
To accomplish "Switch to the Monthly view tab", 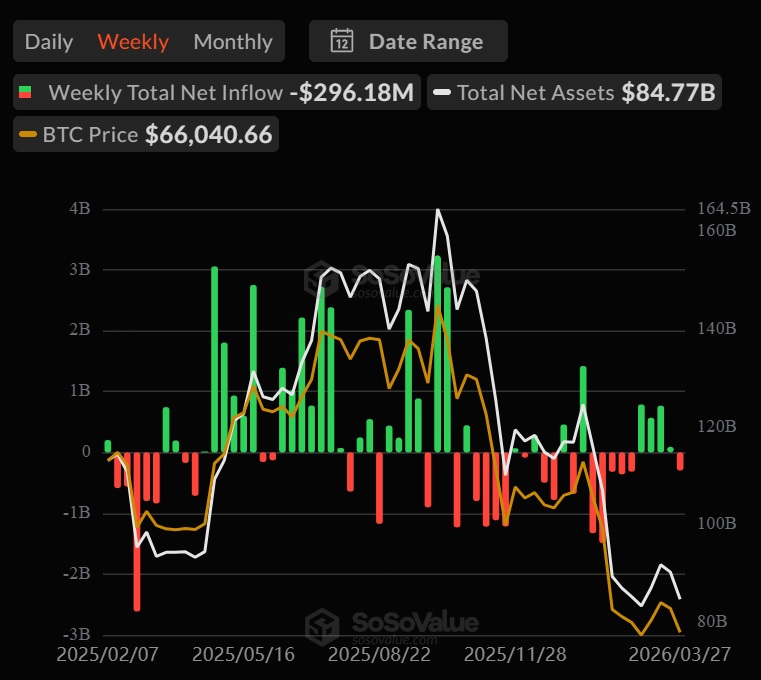I will pyautogui.click(x=233, y=42).
